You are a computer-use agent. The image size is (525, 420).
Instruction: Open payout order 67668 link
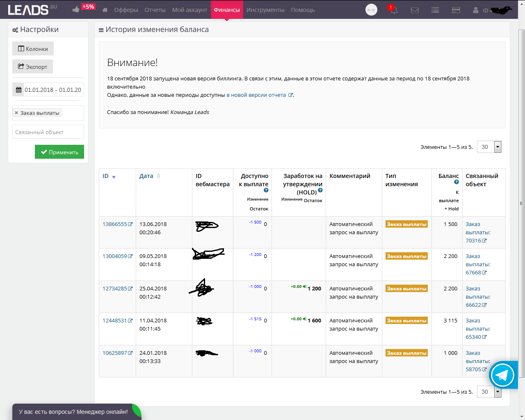pyautogui.click(x=478, y=265)
